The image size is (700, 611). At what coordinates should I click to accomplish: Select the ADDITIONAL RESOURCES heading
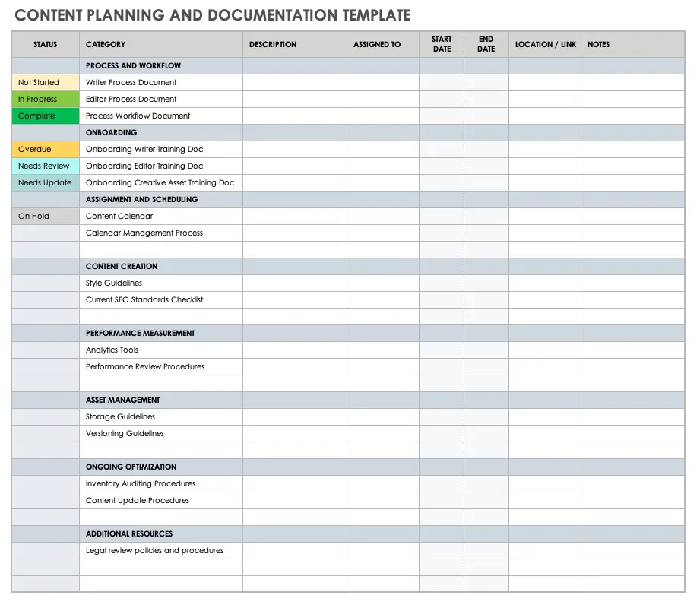point(129,533)
